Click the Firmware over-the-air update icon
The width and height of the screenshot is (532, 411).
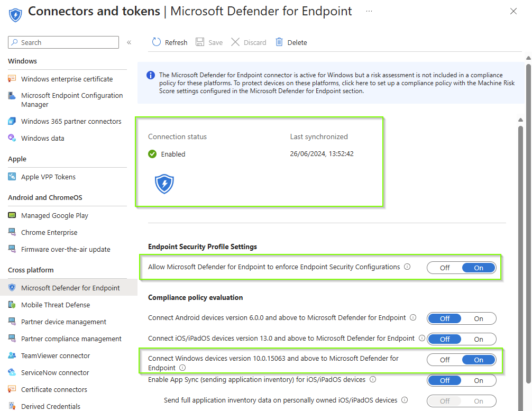click(12, 249)
